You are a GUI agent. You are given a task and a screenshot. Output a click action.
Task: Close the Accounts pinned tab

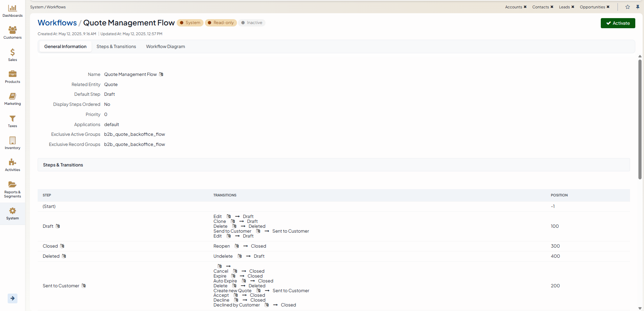[x=525, y=7]
